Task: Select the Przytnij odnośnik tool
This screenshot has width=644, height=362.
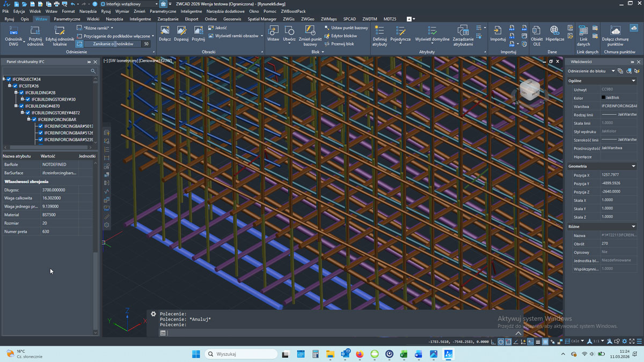Action: click(35, 31)
